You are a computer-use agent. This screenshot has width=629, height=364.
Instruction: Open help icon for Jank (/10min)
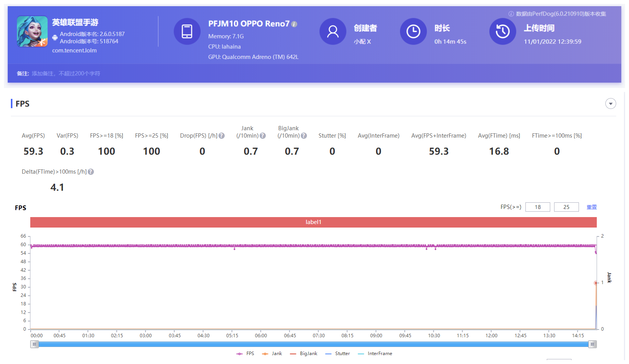[x=263, y=136]
